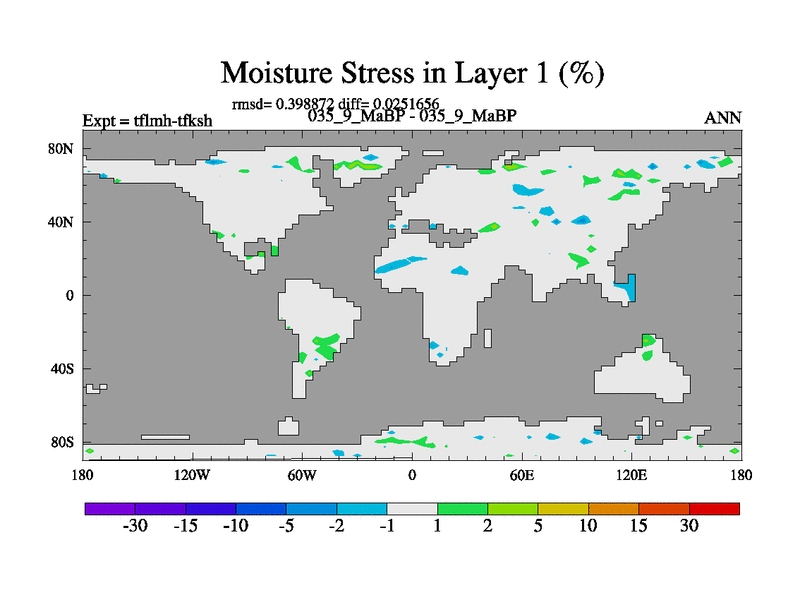Click the 60E longitude axis label
This screenshot has height=600, width=800.
522,474
